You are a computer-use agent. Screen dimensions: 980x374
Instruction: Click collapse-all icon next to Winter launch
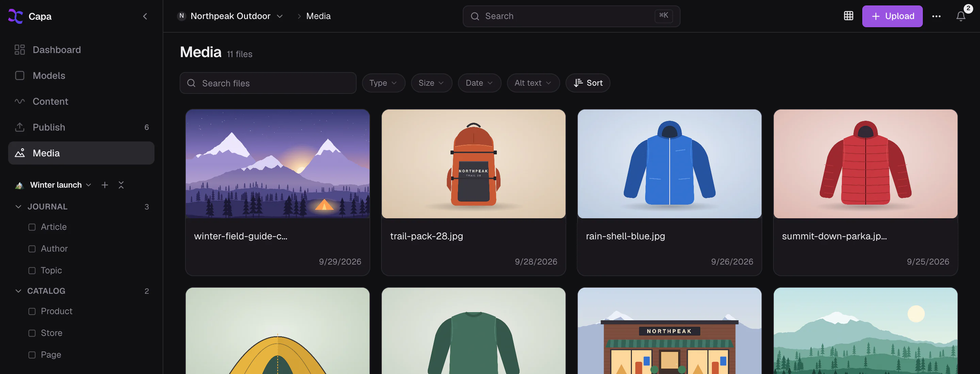coord(121,185)
